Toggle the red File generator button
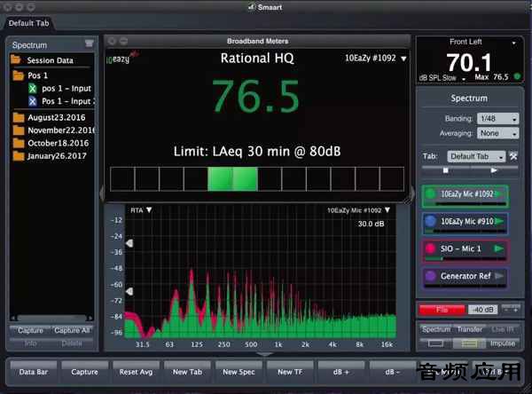 [442, 310]
